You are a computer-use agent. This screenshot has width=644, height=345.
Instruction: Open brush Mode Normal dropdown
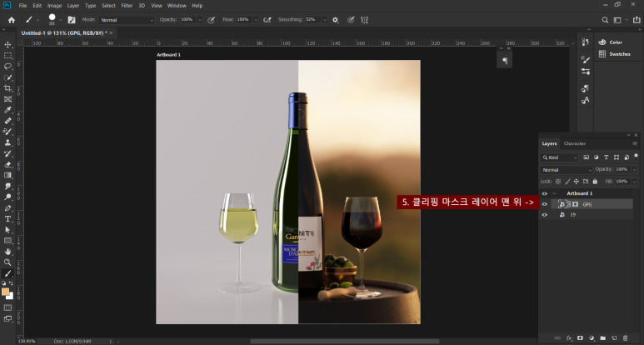pos(127,20)
